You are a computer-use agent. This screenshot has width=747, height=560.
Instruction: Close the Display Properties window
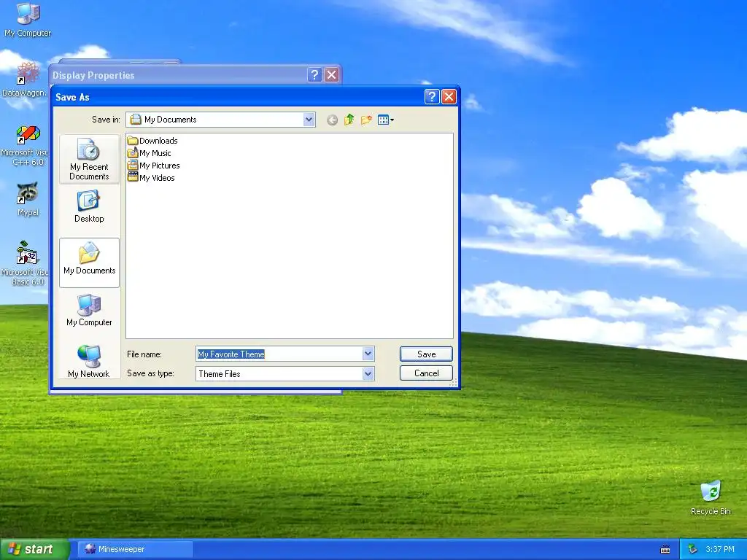click(332, 75)
